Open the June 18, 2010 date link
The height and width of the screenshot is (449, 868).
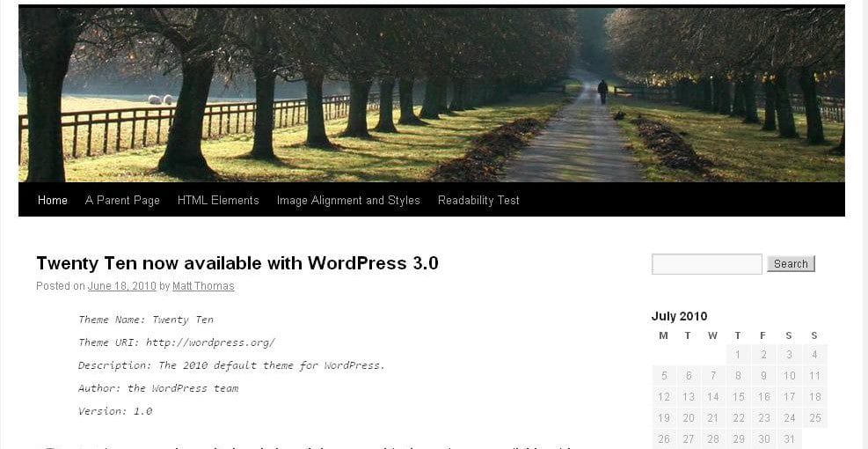click(x=121, y=286)
